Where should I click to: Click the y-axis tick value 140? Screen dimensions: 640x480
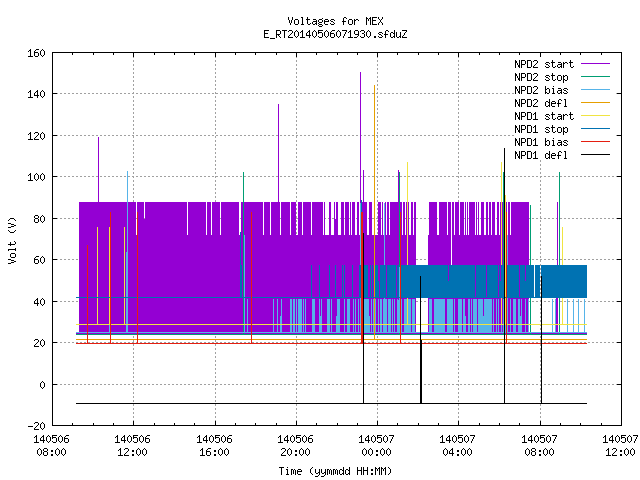point(36,94)
